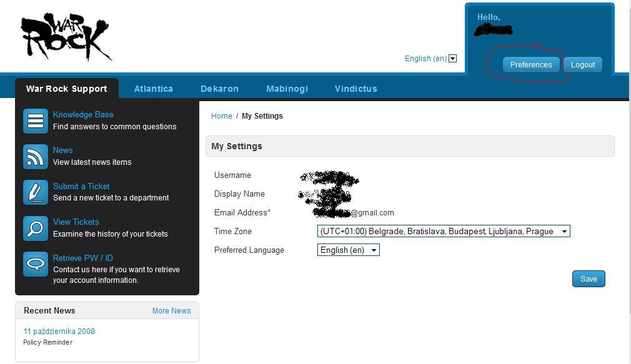Screen dimensions: 631x364
Task: Click the Email Address label
Action: click(242, 212)
